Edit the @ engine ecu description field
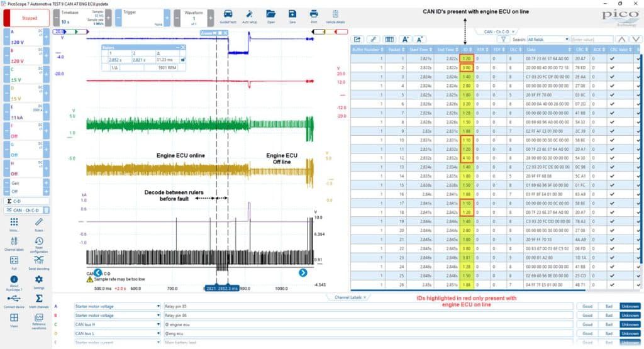This screenshot has height=349, width=644. point(369,324)
